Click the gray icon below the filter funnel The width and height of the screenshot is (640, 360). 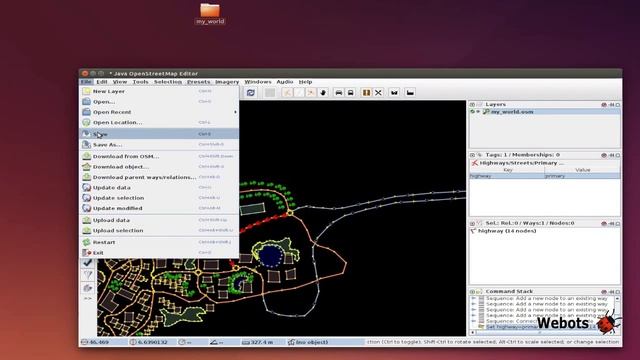pyautogui.click(x=87, y=288)
